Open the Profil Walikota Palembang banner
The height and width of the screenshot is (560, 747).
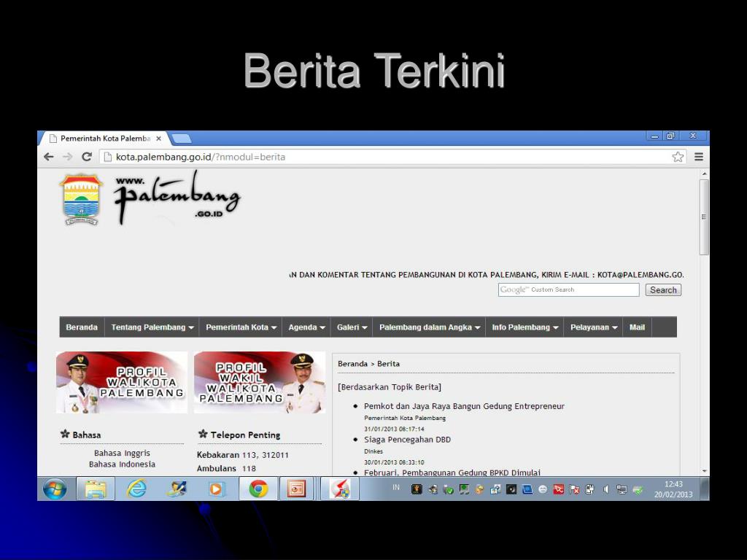[122, 382]
